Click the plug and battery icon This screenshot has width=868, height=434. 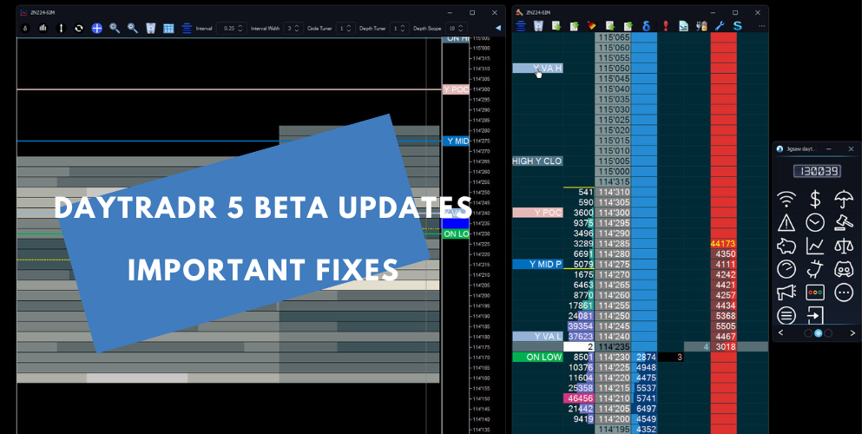(x=701, y=25)
